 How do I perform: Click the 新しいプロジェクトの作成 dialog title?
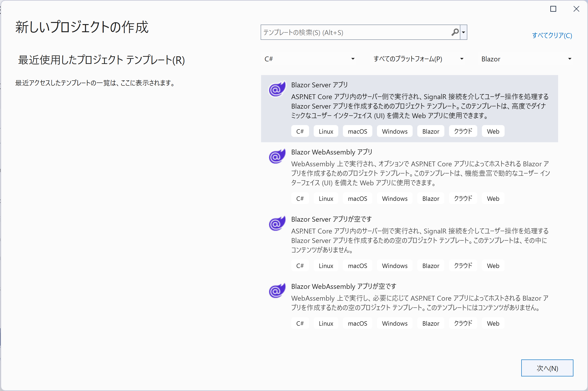(x=82, y=27)
